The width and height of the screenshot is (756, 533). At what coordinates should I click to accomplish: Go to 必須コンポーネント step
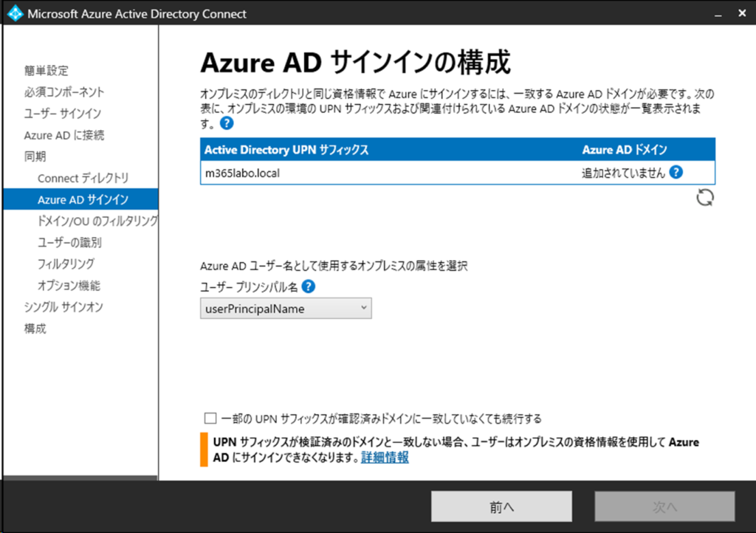(64, 92)
